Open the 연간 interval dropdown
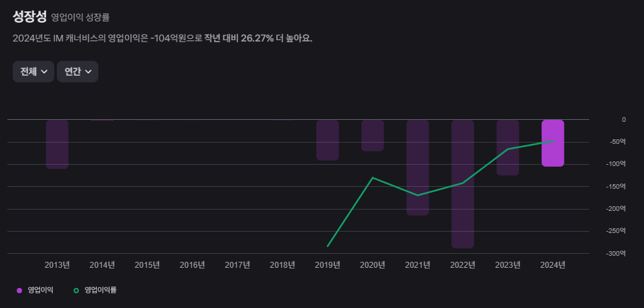The width and height of the screenshot is (644, 308). click(x=77, y=72)
